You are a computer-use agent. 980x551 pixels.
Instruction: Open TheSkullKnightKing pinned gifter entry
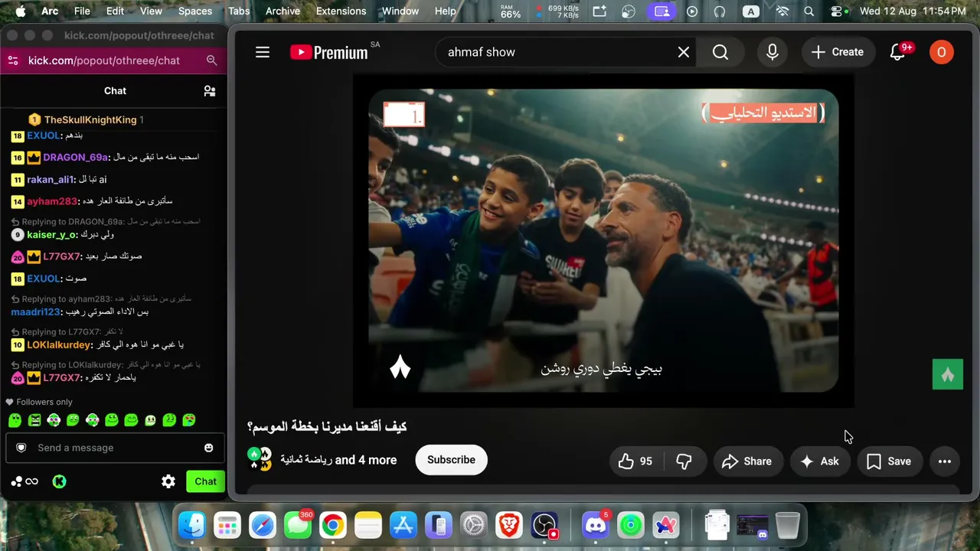coord(86,119)
